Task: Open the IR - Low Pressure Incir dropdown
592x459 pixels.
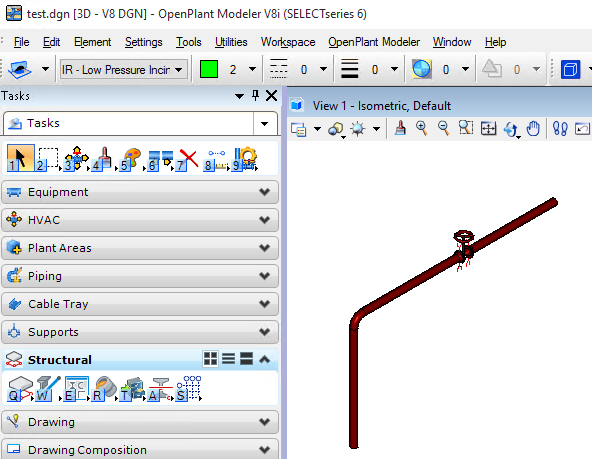Action: (123, 69)
